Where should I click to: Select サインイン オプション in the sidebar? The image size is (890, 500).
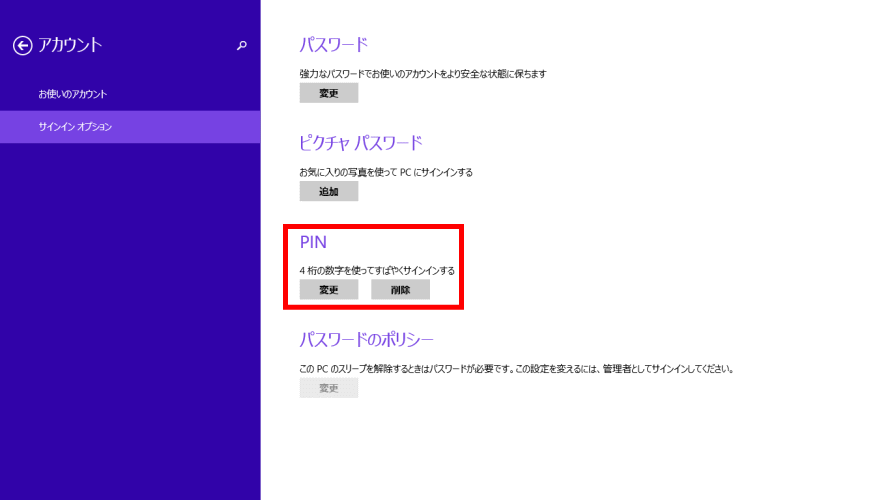click(x=75, y=127)
